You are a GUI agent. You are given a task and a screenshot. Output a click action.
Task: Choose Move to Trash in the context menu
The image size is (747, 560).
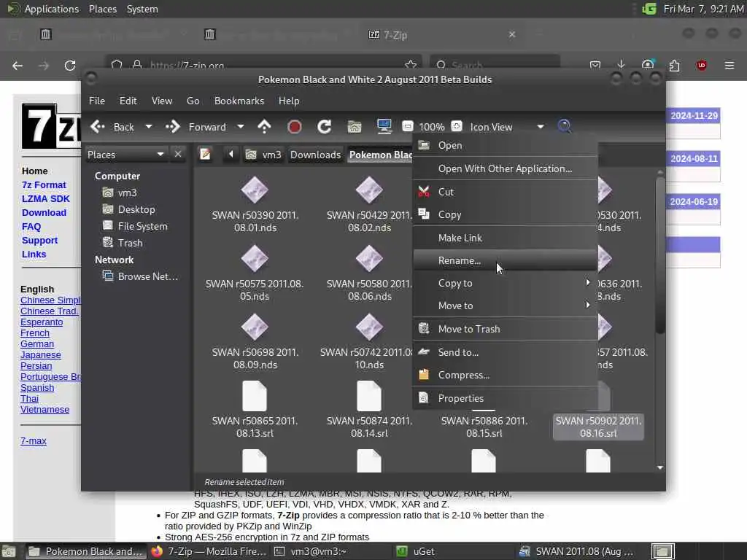pyautogui.click(x=505, y=329)
